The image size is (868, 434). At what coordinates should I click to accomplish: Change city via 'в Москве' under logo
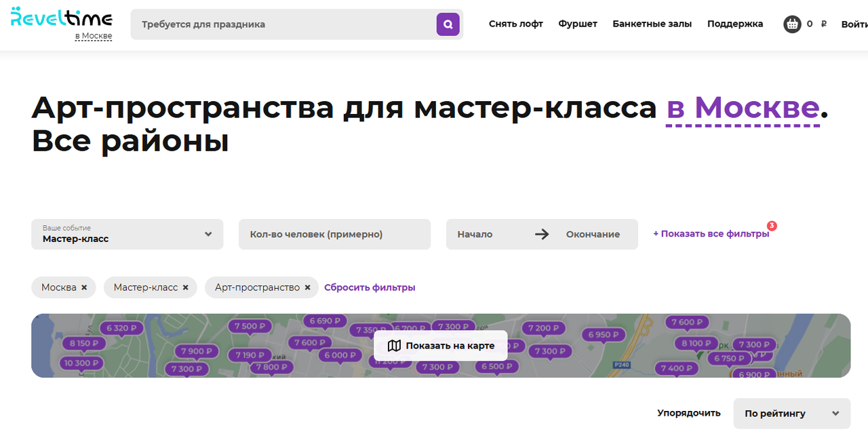[x=94, y=36]
